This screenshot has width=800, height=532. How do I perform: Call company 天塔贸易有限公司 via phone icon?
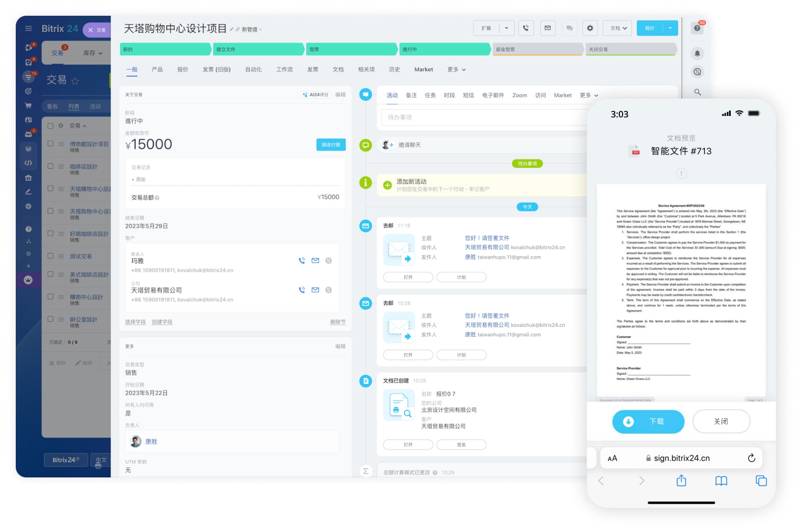click(302, 290)
